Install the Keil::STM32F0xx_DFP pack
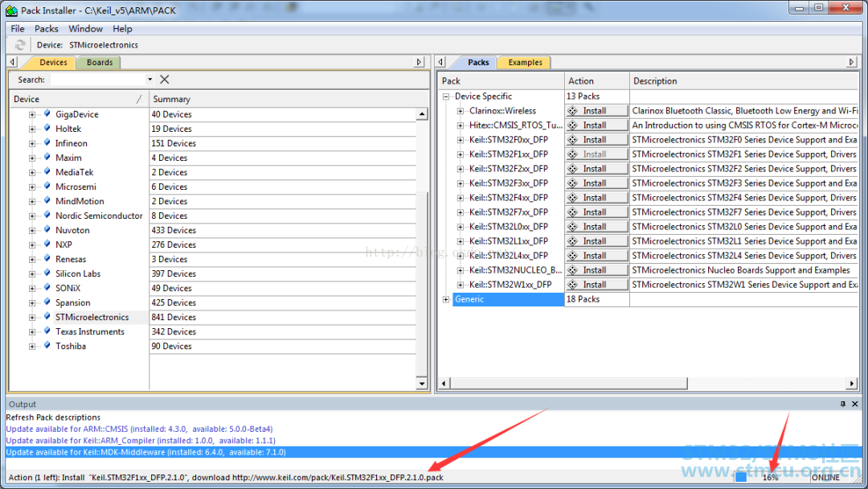The image size is (868, 489). tap(596, 140)
